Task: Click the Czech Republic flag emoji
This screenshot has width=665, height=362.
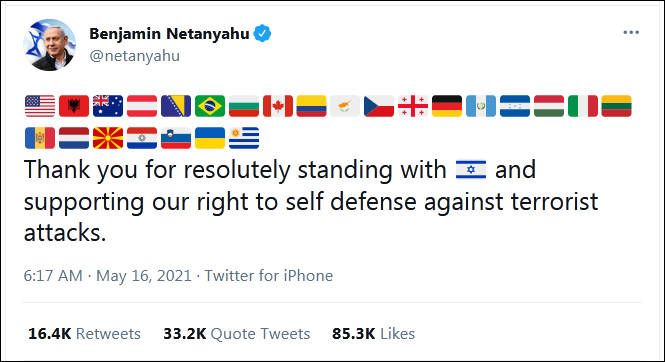Action: 379,106
